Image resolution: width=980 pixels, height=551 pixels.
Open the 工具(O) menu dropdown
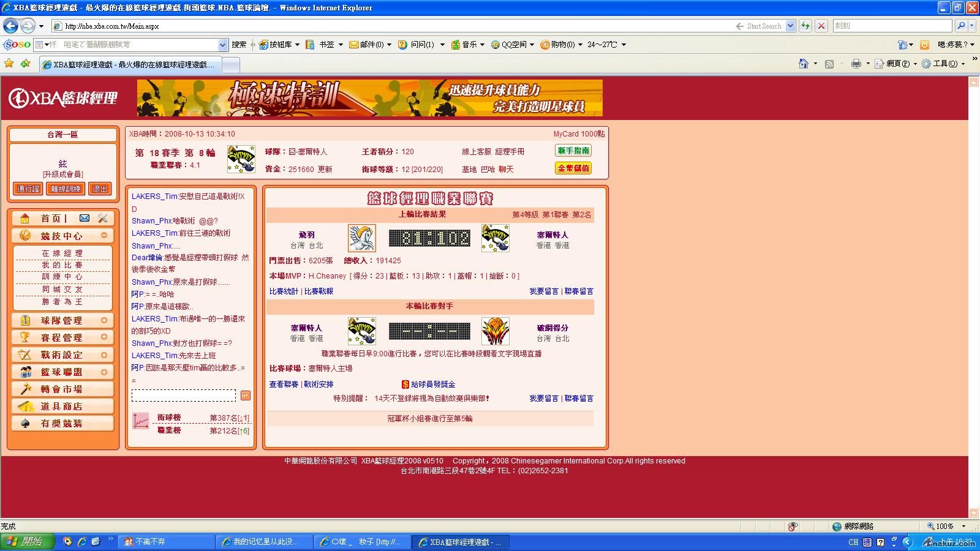tap(963, 64)
